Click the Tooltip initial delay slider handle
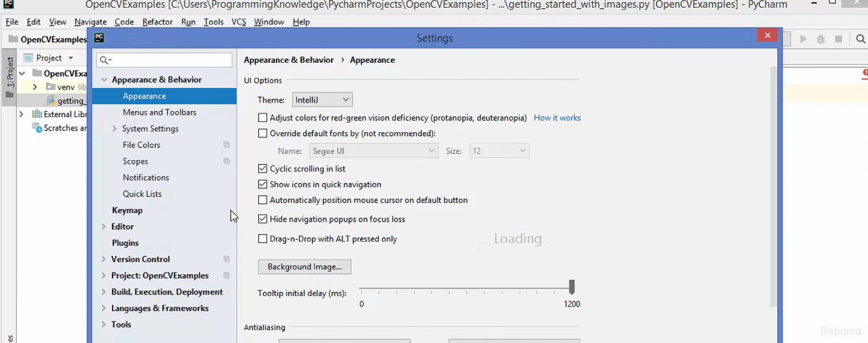The width and height of the screenshot is (868, 343). point(572,286)
